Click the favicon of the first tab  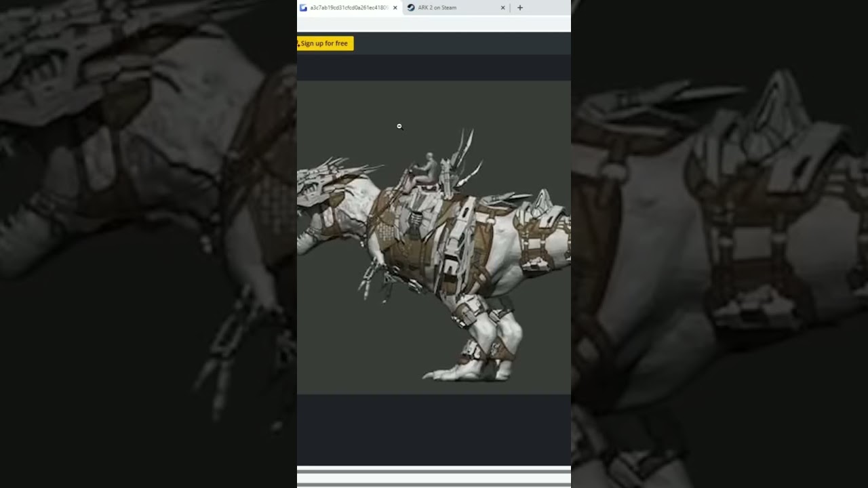click(x=303, y=8)
